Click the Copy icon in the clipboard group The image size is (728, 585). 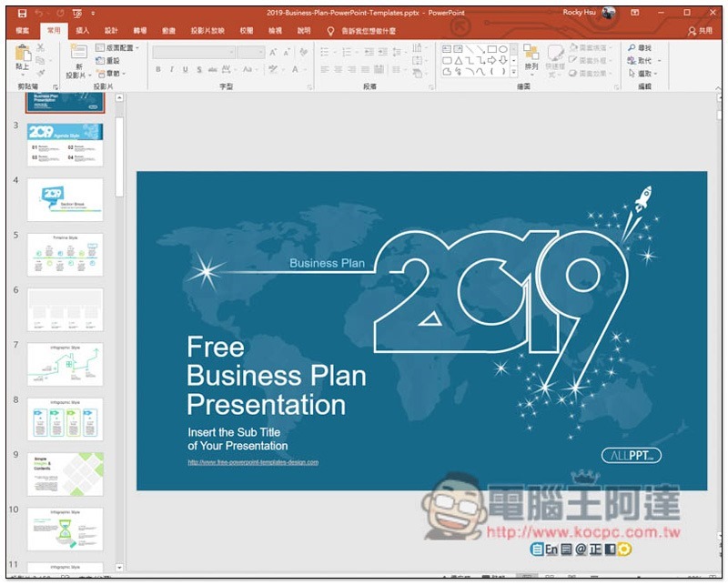tap(41, 60)
